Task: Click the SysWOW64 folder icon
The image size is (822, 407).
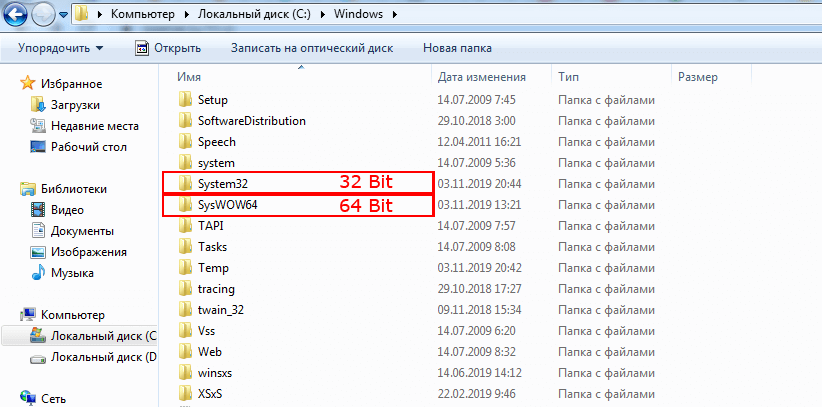Action: tap(184, 205)
